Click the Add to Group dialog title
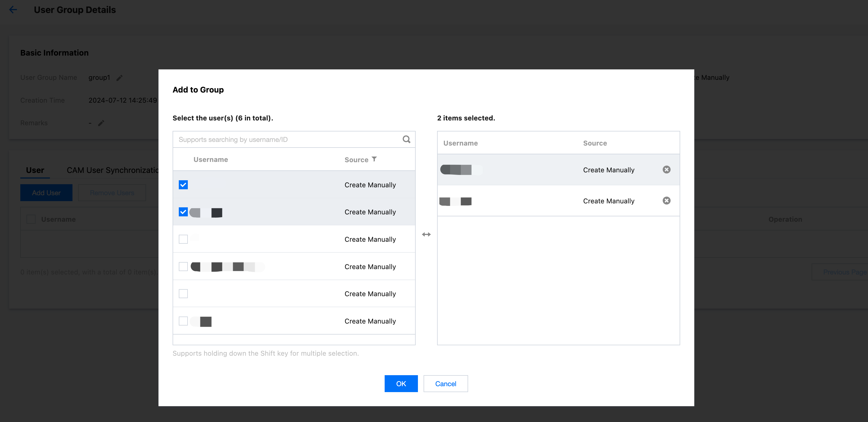Image resolution: width=868 pixels, height=422 pixels. pos(198,90)
